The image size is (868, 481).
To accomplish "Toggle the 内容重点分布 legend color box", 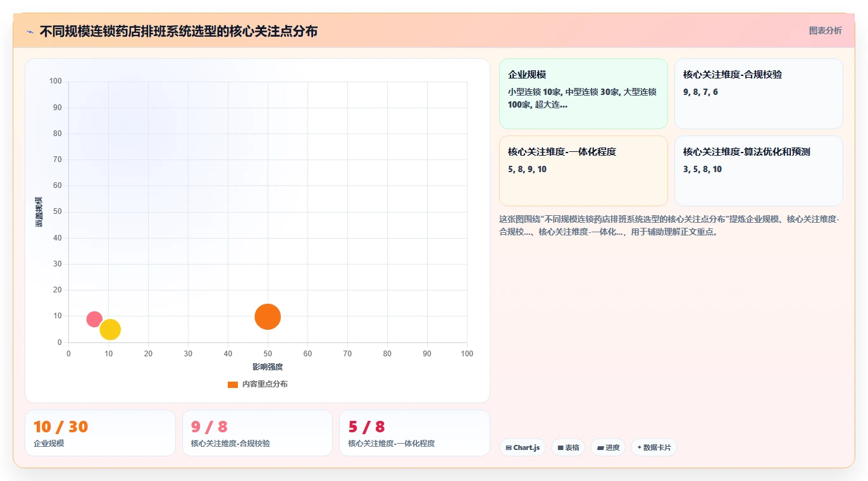I will (233, 384).
